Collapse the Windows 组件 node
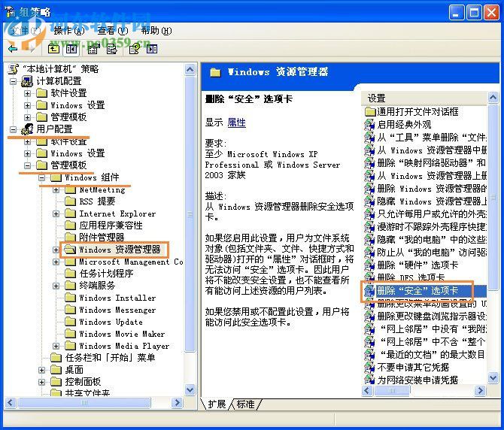Image resolution: width=504 pixels, height=430 pixels. click(x=42, y=178)
